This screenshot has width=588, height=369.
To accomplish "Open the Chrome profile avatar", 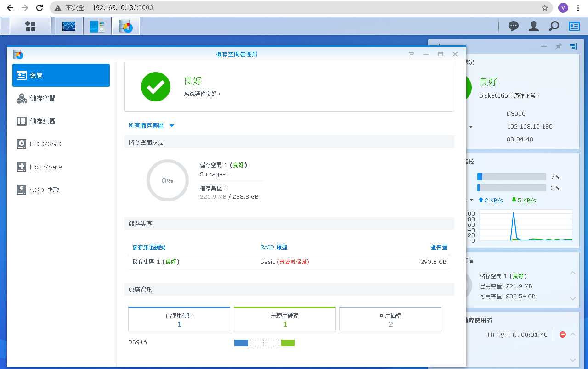I will (563, 8).
